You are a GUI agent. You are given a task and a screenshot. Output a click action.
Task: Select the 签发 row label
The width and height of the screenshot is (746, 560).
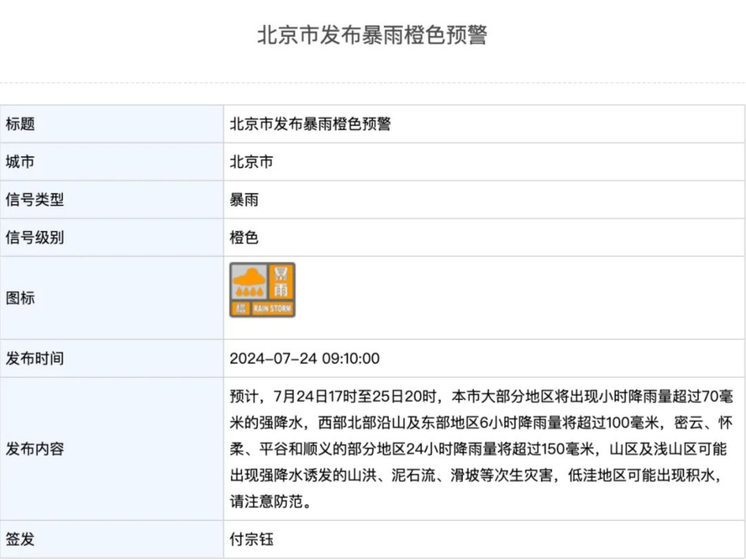coord(20,539)
